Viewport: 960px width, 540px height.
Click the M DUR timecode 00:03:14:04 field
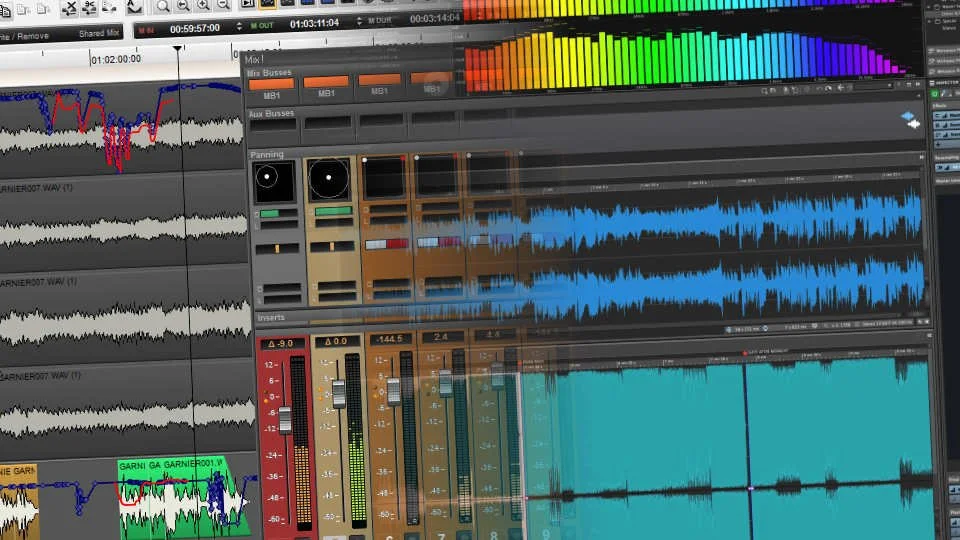tap(435, 19)
